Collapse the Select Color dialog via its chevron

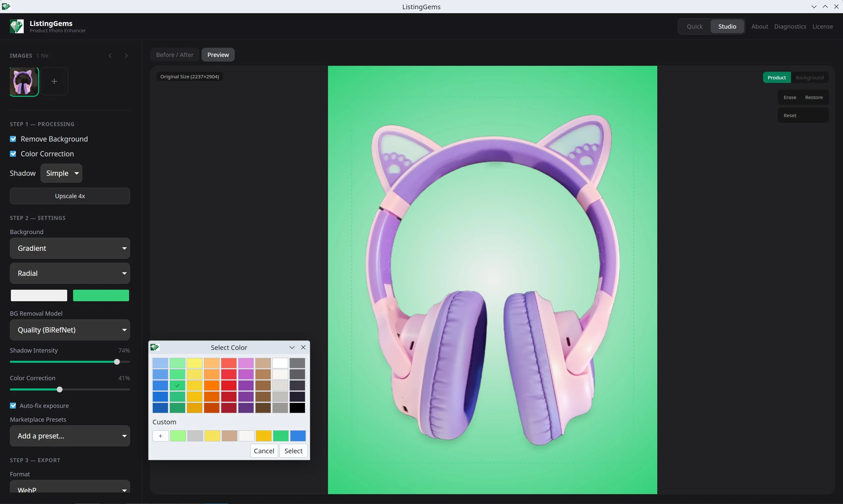[x=291, y=347]
